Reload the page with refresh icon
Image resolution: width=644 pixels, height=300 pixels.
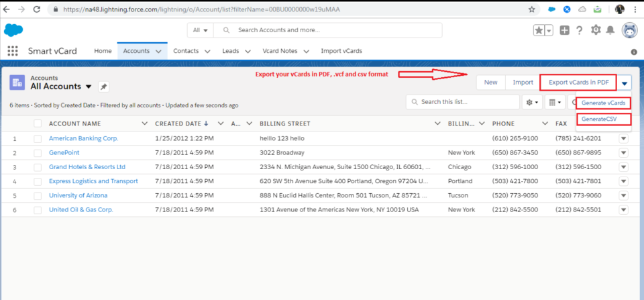pos(36,9)
